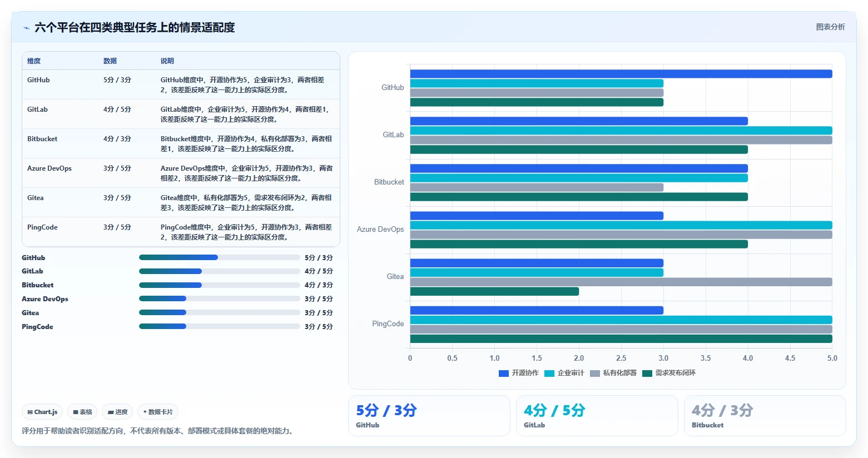Click the Azure DevOps label on the chart axis

click(380, 229)
